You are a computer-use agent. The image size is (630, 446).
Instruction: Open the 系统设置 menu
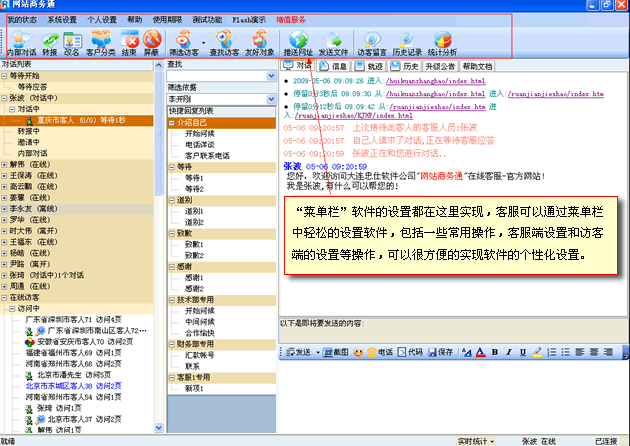click(62, 20)
